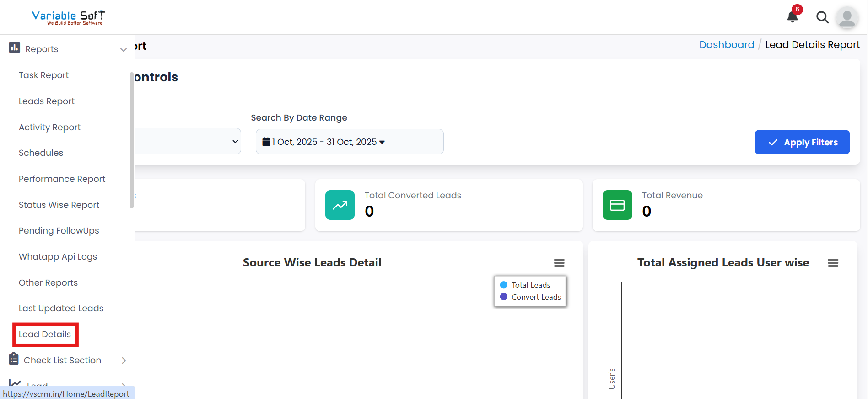
Task: Open Task Report from sidebar
Action: tap(43, 75)
